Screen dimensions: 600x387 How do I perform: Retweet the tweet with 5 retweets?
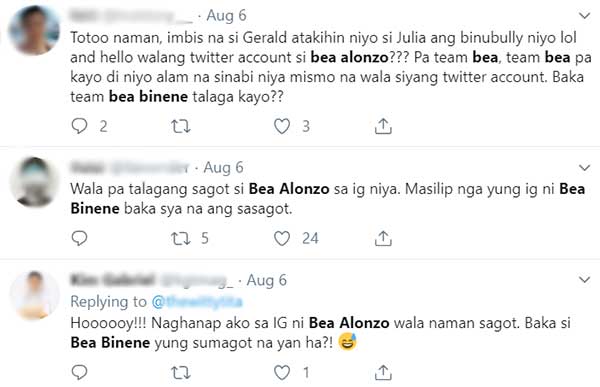(181, 238)
